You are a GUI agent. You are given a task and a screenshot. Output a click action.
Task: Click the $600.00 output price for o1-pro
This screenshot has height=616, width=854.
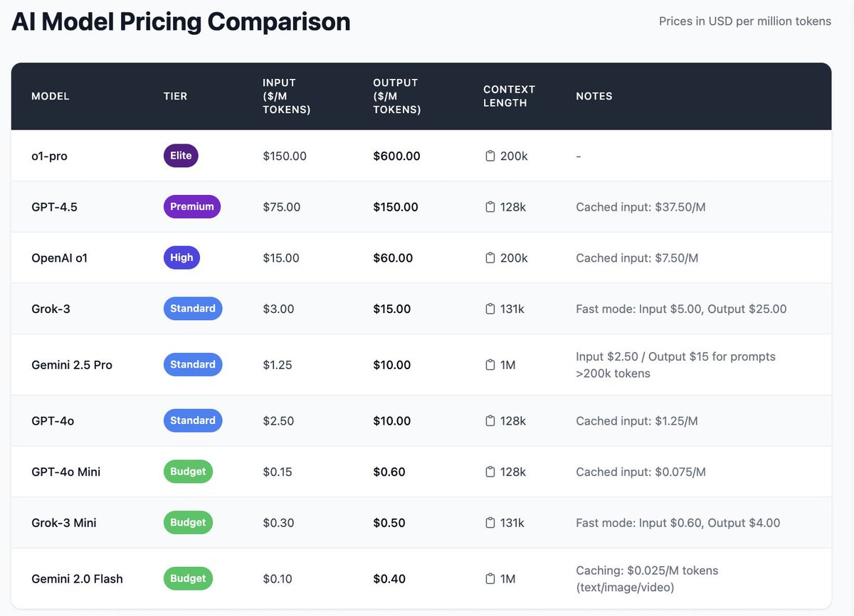pos(396,156)
